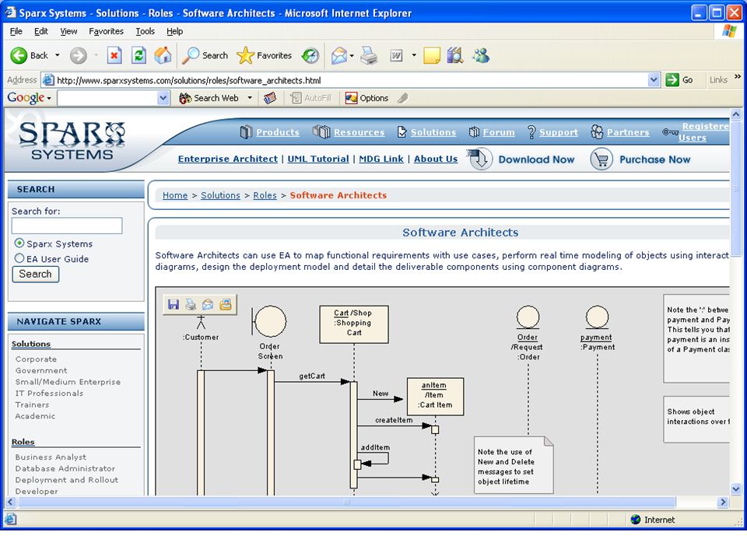Screen dimensions: 747x560
Task: Open the Back button history dropdown
Action: click(x=57, y=56)
